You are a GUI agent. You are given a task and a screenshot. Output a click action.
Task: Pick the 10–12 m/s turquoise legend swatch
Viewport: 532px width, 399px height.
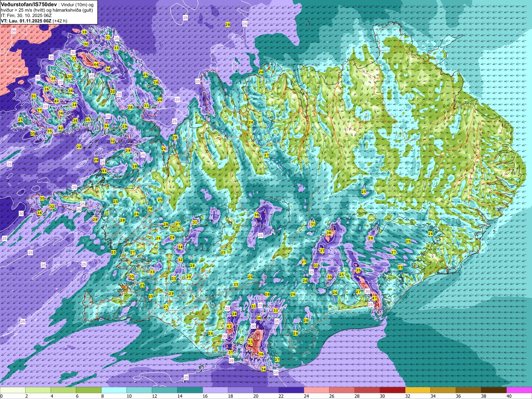(139, 390)
